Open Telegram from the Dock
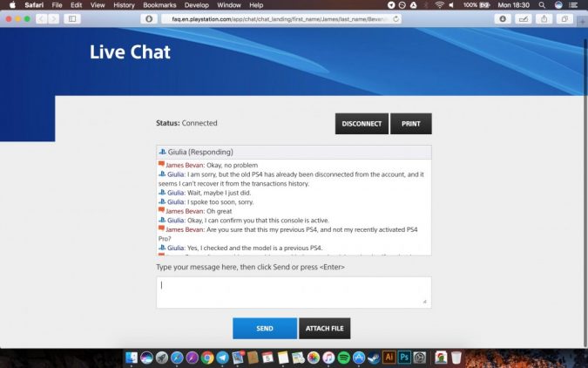The width and height of the screenshot is (588, 368). tap(222, 357)
